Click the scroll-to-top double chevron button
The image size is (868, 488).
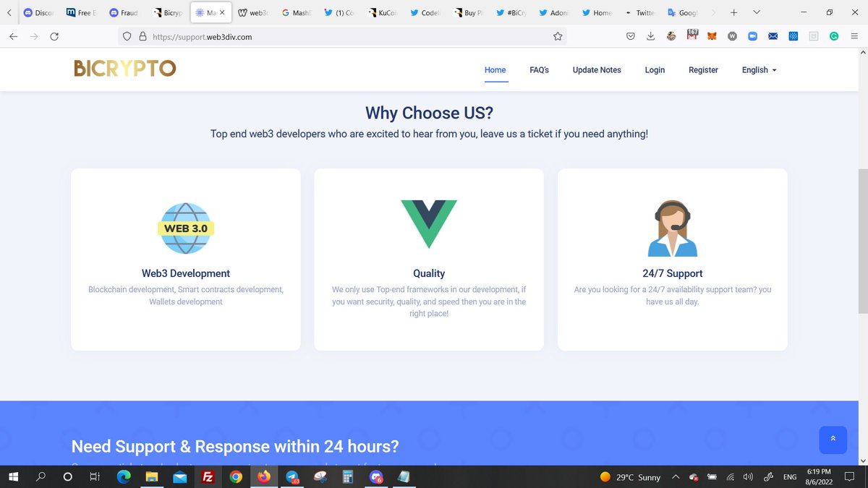(x=833, y=439)
